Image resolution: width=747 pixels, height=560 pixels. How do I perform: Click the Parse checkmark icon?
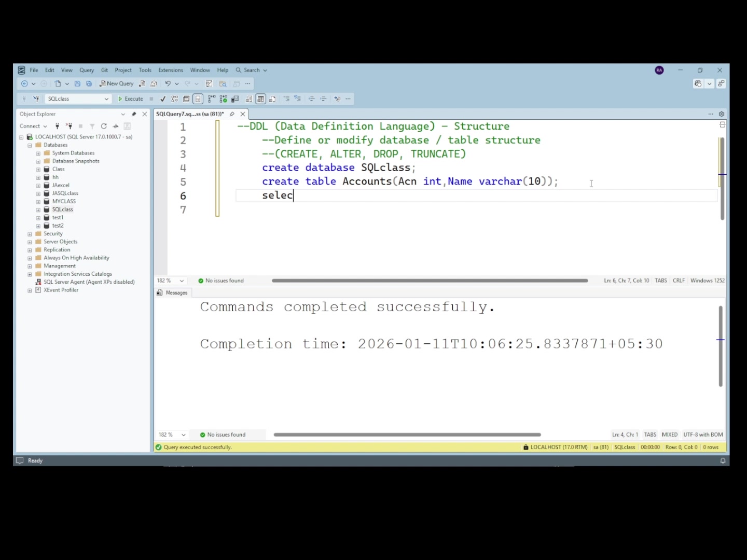(163, 99)
